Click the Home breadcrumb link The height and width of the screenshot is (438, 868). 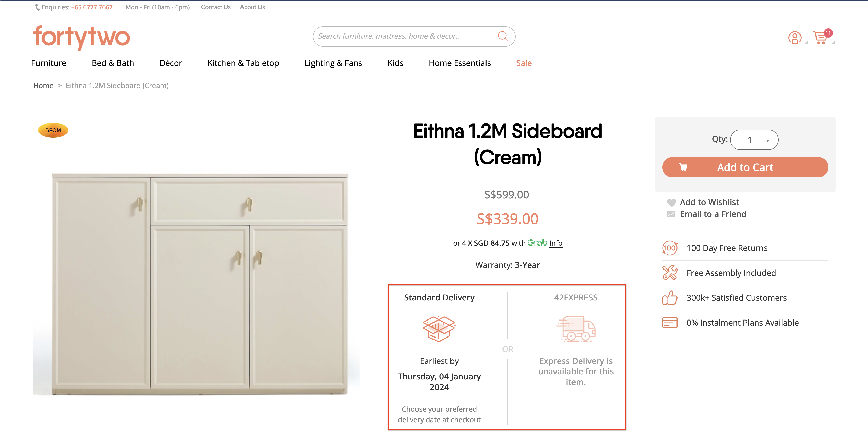(43, 86)
